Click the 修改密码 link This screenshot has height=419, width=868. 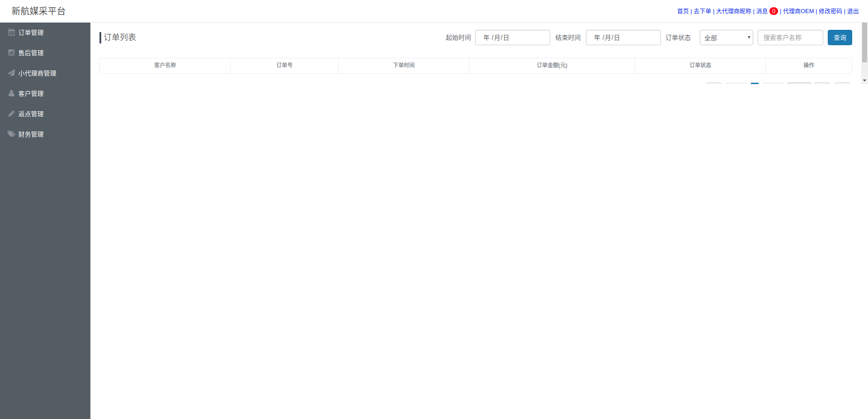point(830,11)
